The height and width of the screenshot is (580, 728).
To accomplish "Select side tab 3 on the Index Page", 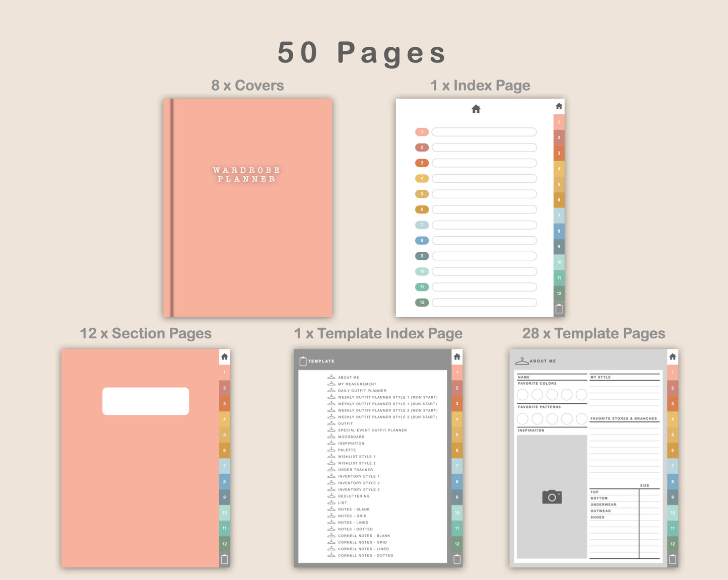I will (559, 154).
